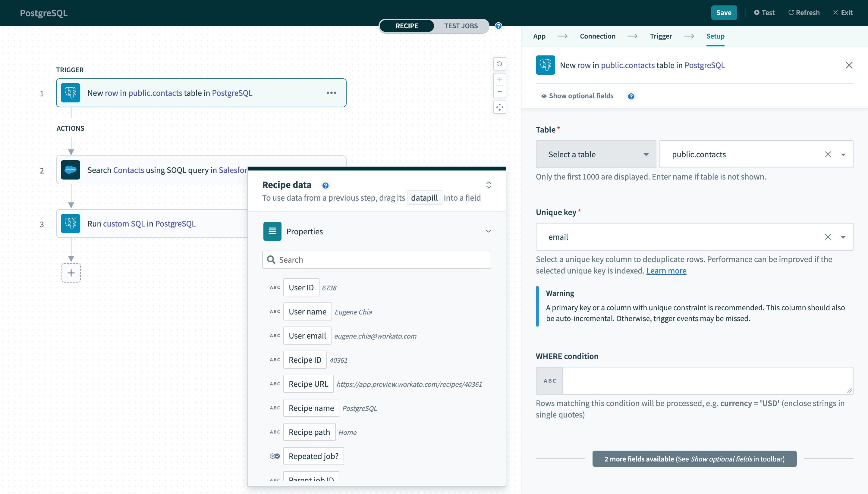Click the Save button
868x494 pixels.
(723, 13)
